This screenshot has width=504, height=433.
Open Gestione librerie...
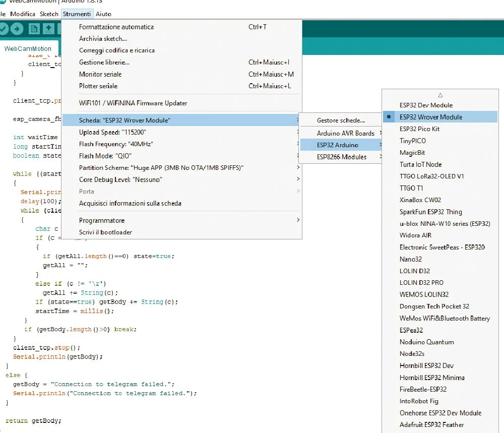click(182, 63)
